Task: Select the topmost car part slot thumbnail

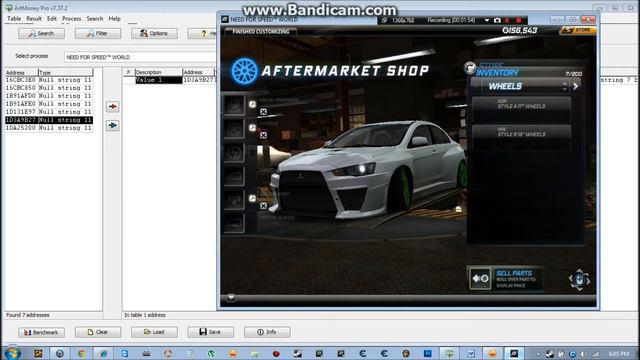Action: click(x=234, y=105)
